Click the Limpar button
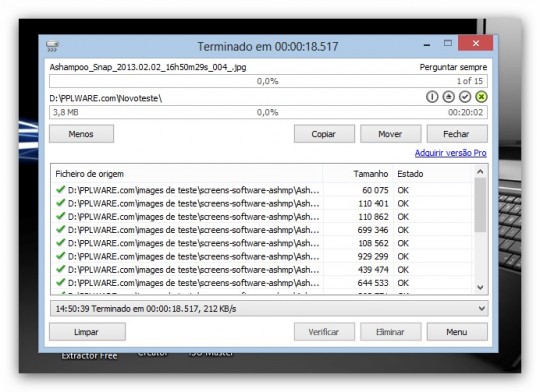 [x=87, y=332]
